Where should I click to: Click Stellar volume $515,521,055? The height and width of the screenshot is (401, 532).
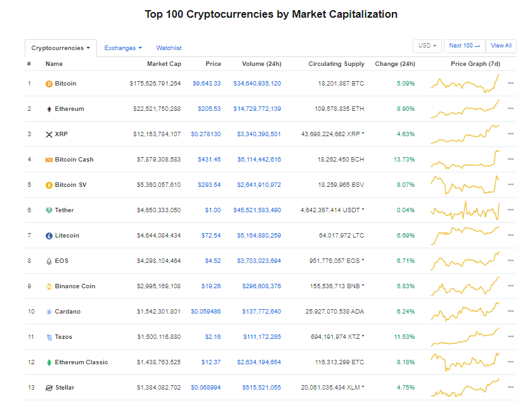pyautogui.click(x=262, y=388)
